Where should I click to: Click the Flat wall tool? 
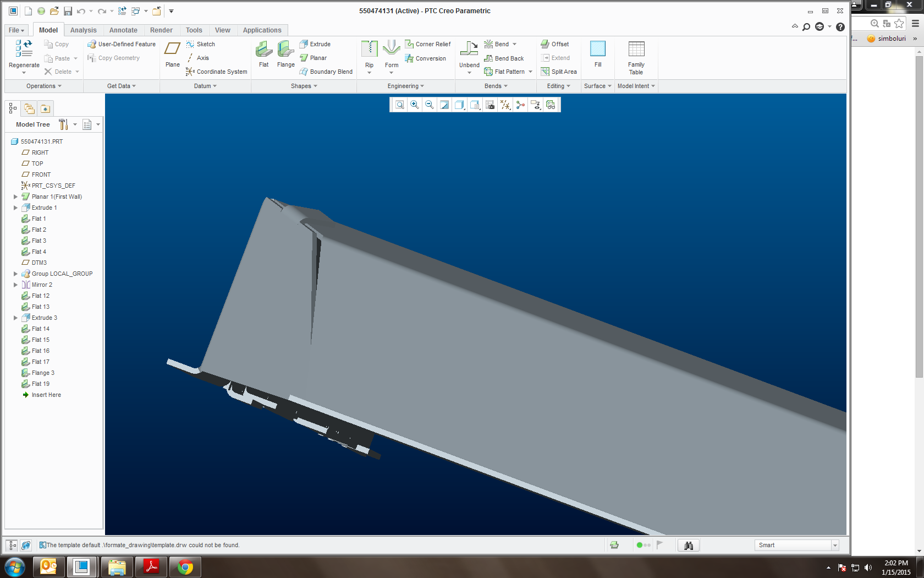click(x=264, y=54)
